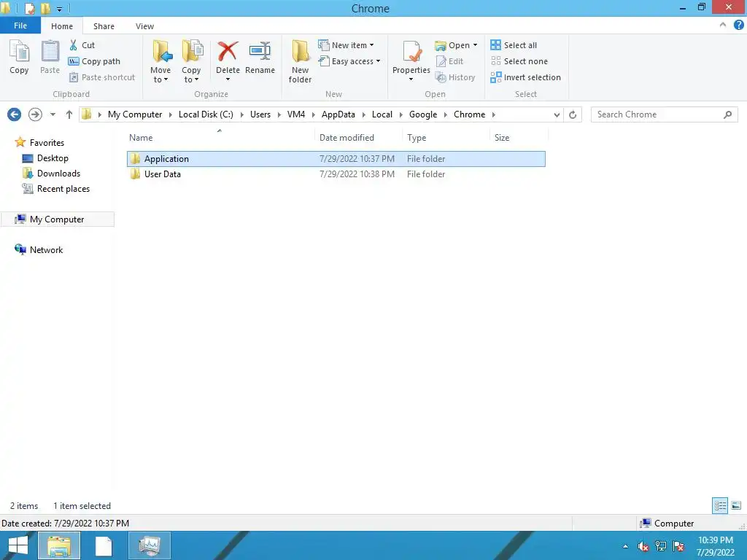This screenshot has height=560, width=747.
Task: Open the File menu tab
Action: point(20,26)
